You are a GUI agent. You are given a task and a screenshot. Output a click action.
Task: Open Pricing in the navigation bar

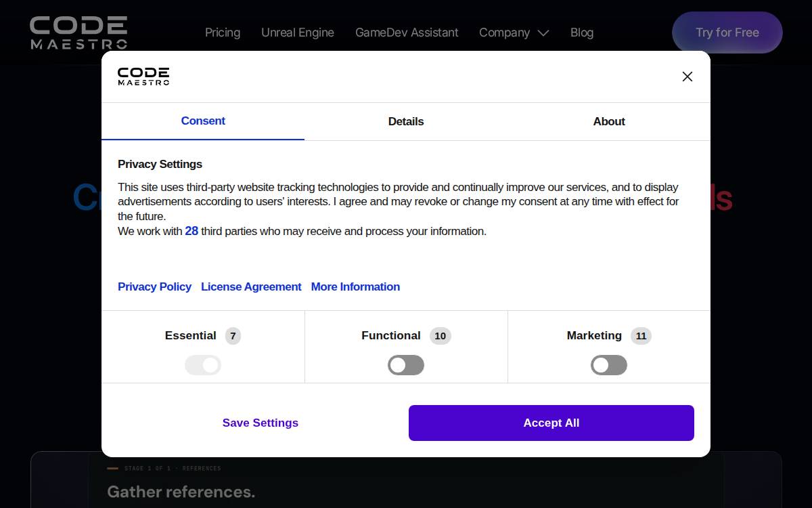tap(223, 33)
